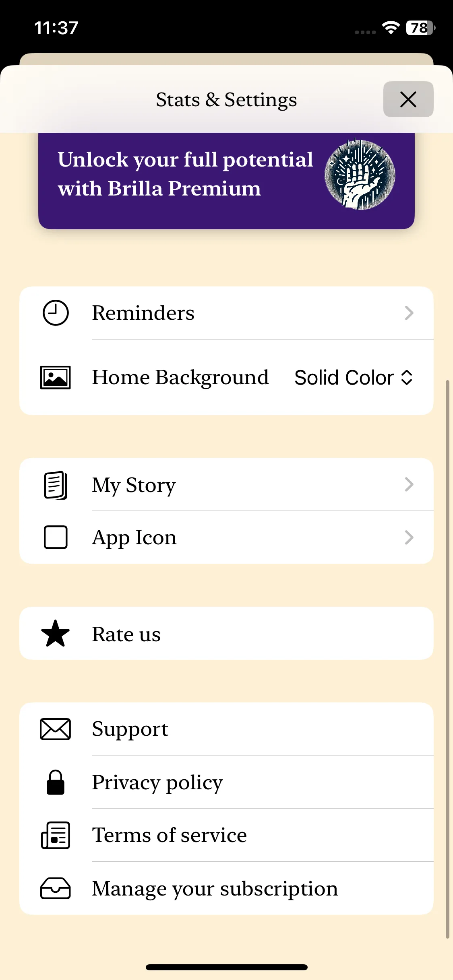
Task: Tap the Terms of service newspaper icon
Action: (56, 835)
